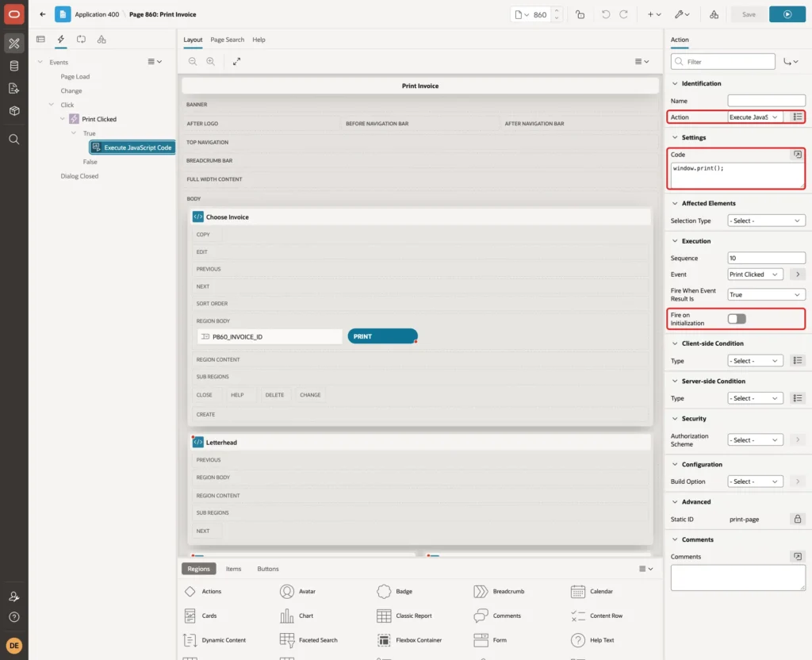
Task: Click the Undo arrow in toolbar
Action: pyautogui.click(x=605, y=14)
